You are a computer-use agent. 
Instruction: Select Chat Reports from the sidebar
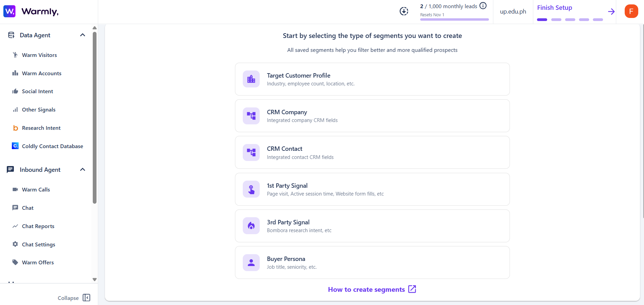click(x=38, y=226)
